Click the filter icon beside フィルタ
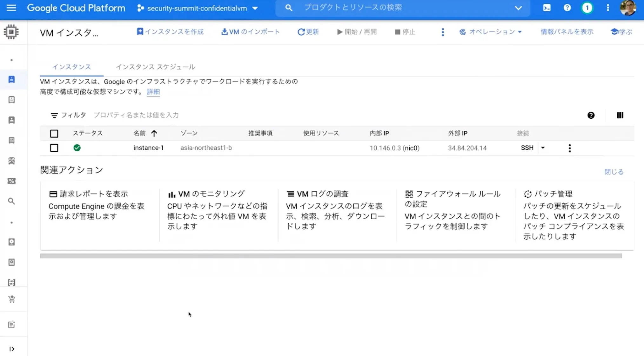 [54, 115]
